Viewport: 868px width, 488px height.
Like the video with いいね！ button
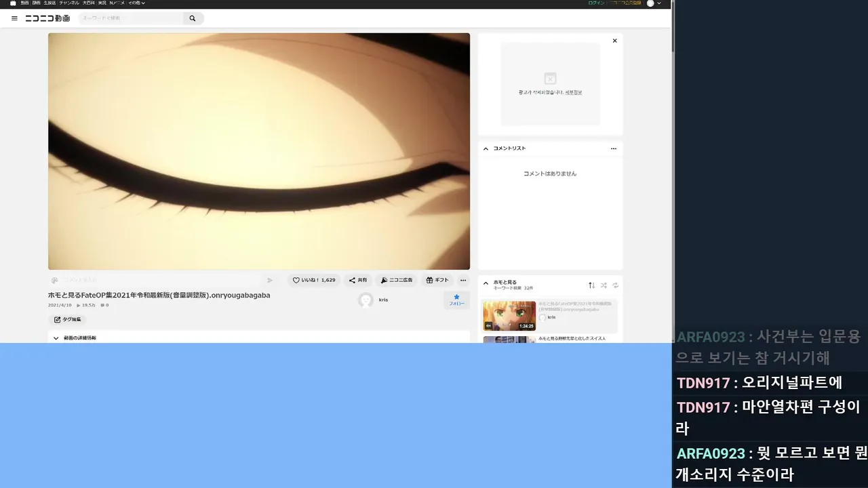(x=314, y=280)
